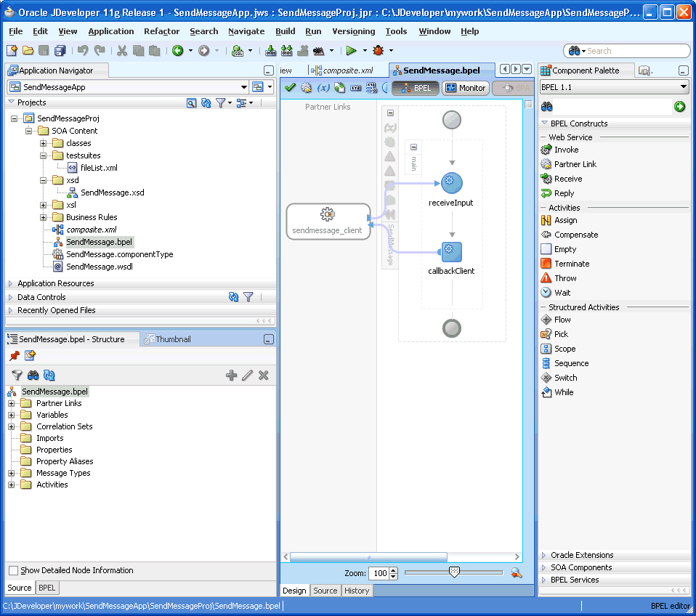This screenshot has width=696, height=616.
Task: Click the zoom slider handle
Action: pyautogui.click(x=454, y=572)
